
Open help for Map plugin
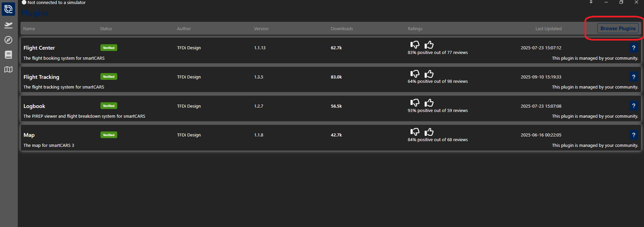click(634, 135)
